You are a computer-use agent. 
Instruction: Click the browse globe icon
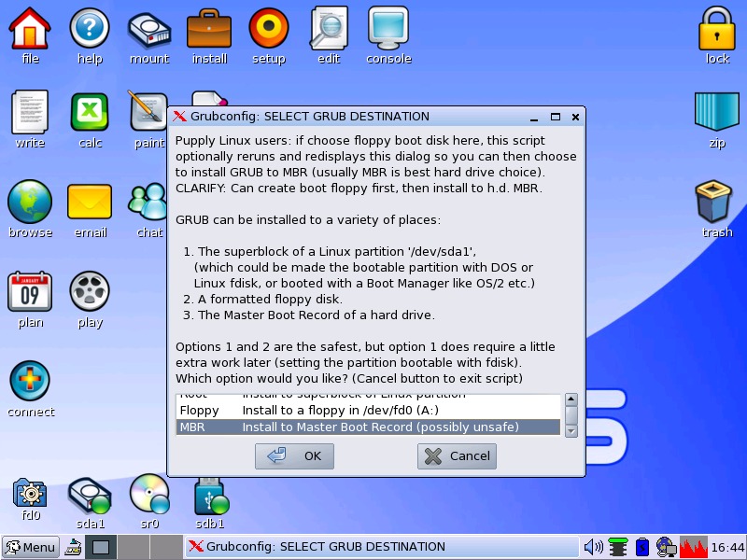(x=30, y=203)
